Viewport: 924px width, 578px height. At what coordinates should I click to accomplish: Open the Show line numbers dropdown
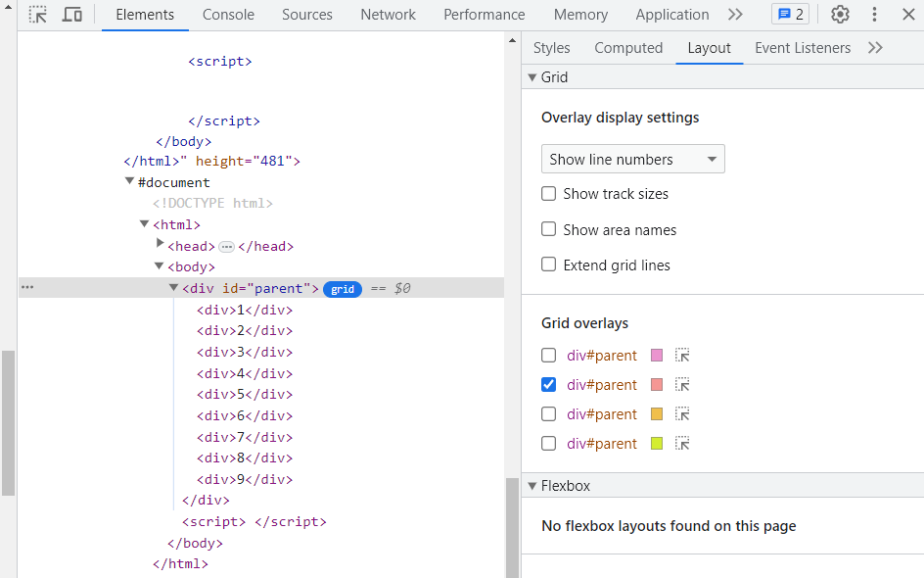[632, 160]
